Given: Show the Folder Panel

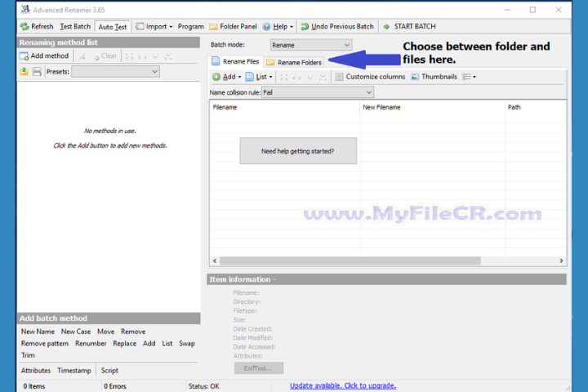Looking at the screenshot, I should point(233,27).
